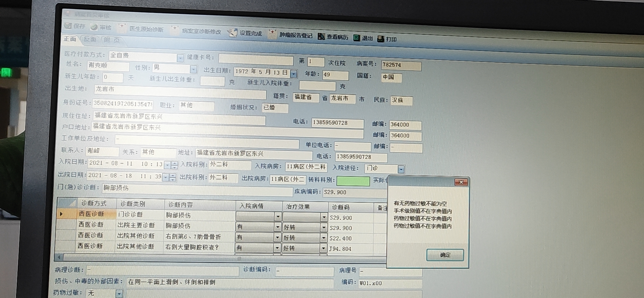Screen dimensions: 644x298
Task: Click the 工作单位及地址 input field
Action: click(206, 141)
